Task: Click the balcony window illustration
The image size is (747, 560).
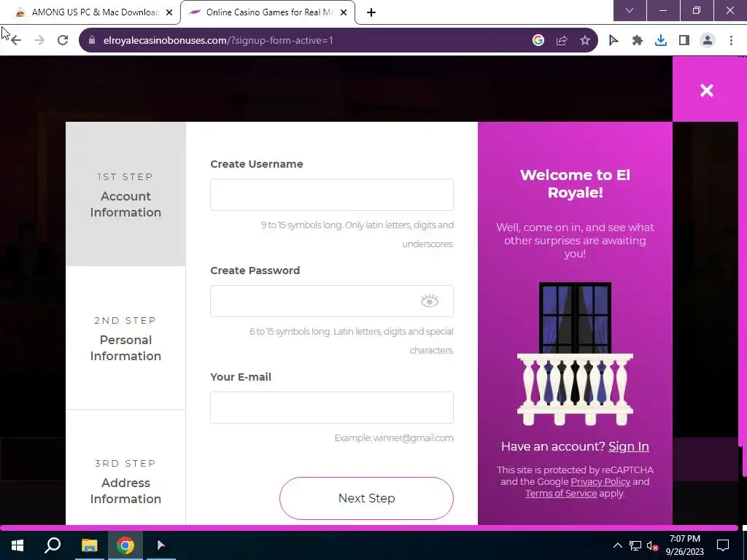Action: coord(575,354)
